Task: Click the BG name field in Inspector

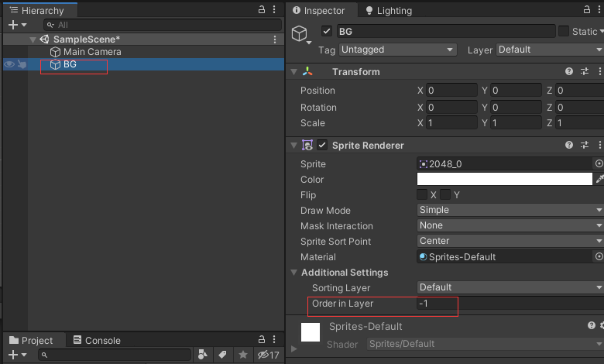Action: tap(446, 31)
